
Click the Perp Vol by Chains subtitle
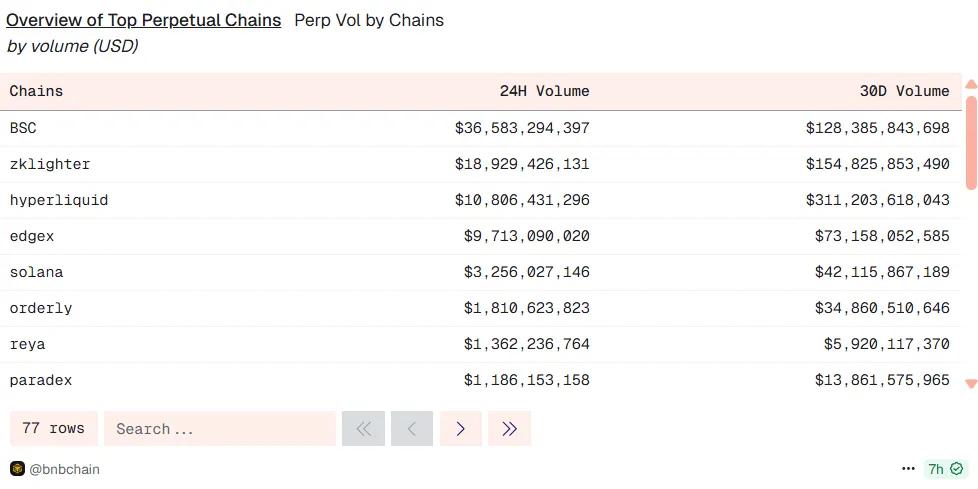(369, 20)
